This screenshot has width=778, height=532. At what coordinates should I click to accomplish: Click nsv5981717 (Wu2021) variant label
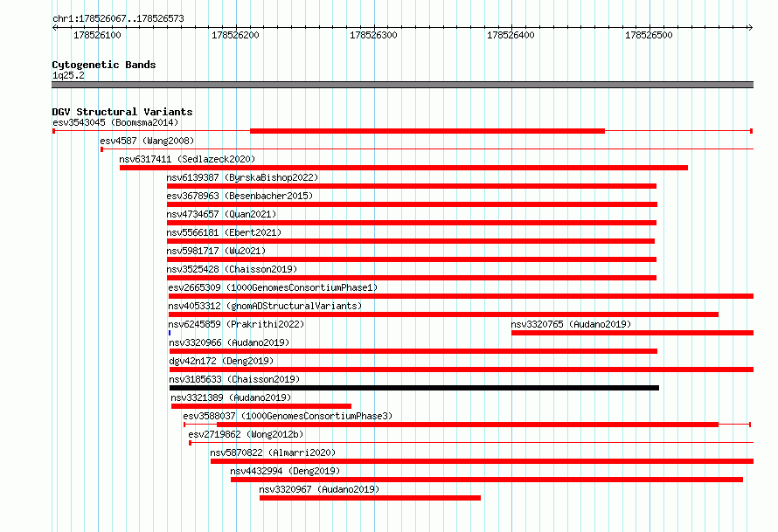coord(216,251)
